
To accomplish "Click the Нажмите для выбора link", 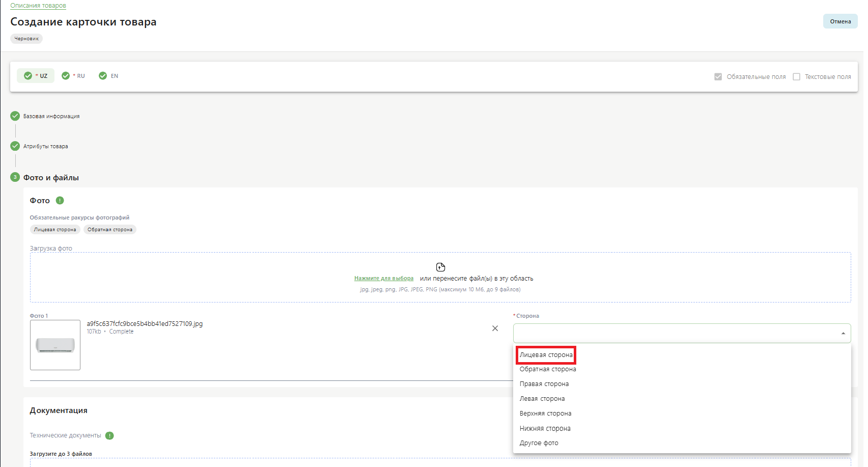I will coord(383,279).
